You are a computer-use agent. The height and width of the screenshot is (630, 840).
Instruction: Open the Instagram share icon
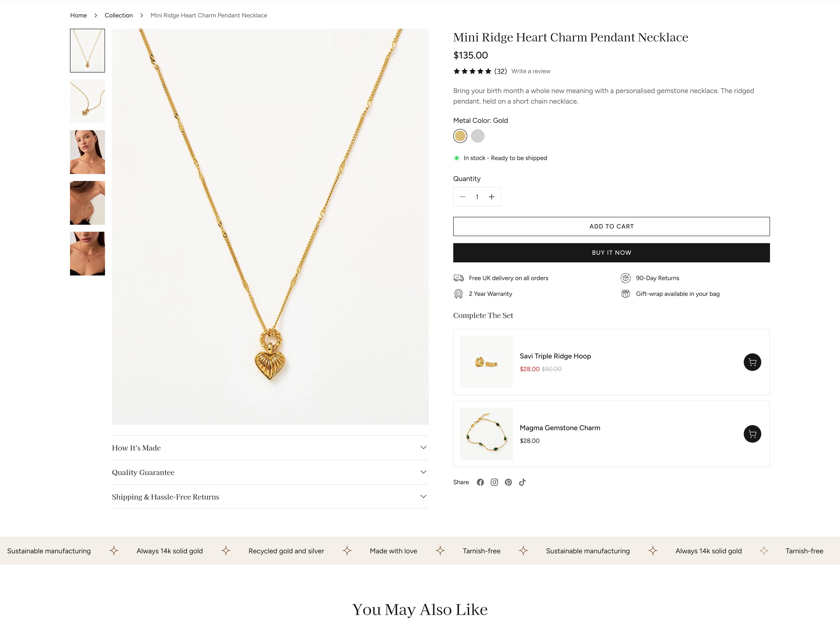494,482
